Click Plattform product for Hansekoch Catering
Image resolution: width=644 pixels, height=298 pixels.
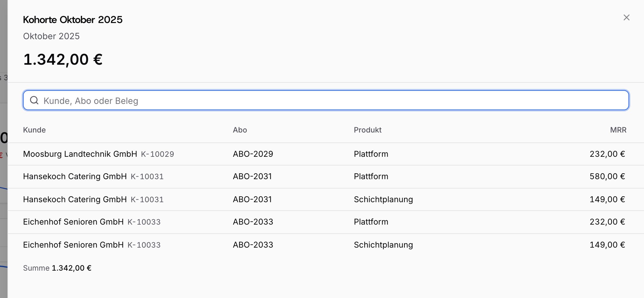click(x=371, y=176)
